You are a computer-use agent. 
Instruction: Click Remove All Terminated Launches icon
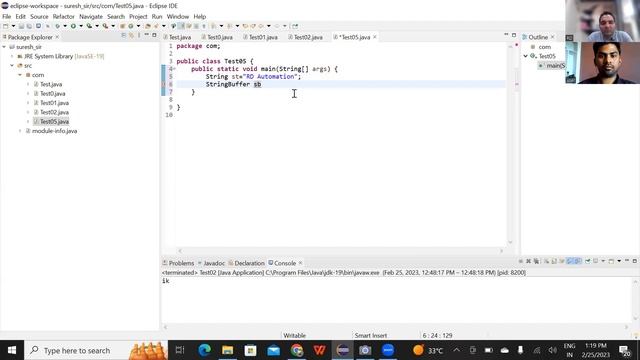pyautogui.click(x=536, y=261)
